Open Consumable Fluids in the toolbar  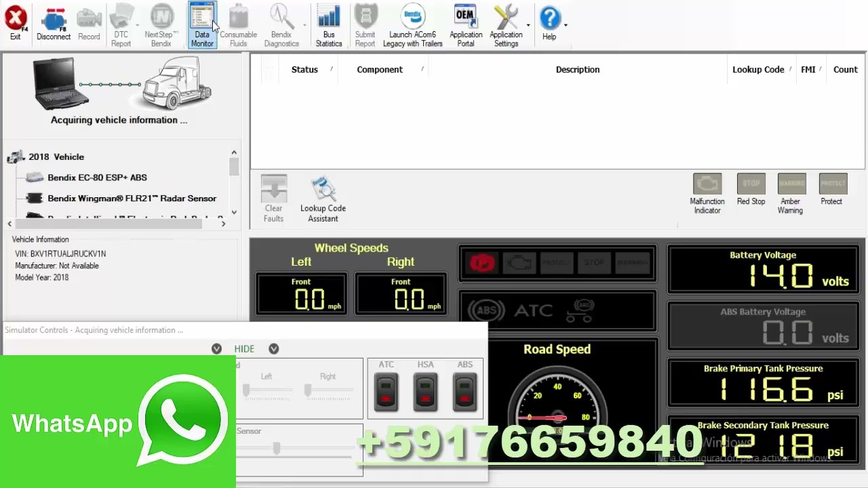click(238, 26)
